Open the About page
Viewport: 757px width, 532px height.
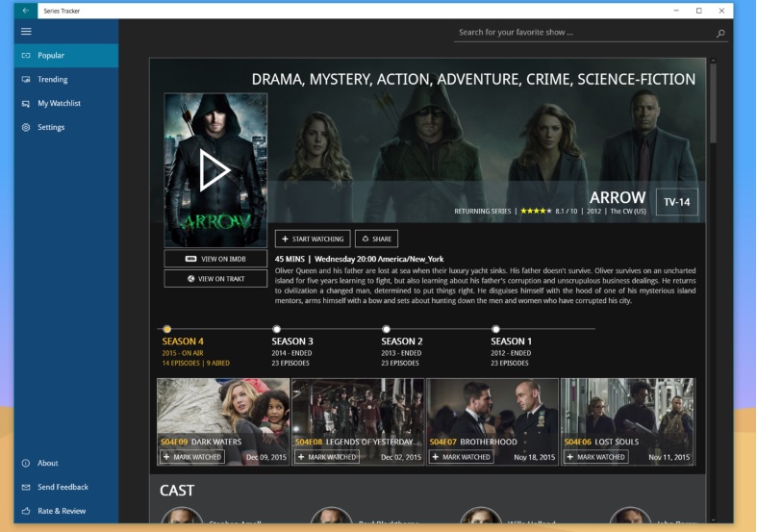click(48, 463)
